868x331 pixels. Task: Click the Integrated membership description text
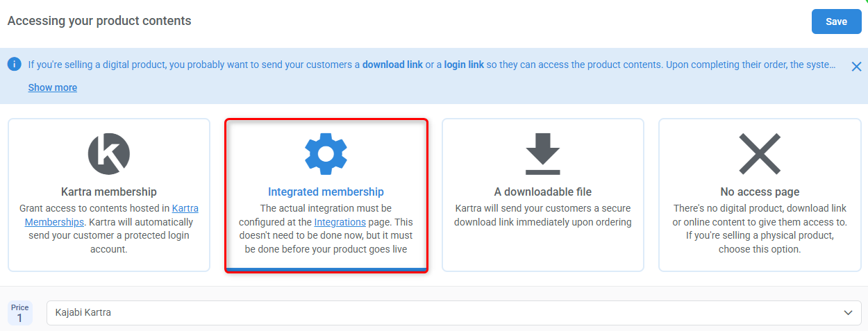tap(326, 229)
